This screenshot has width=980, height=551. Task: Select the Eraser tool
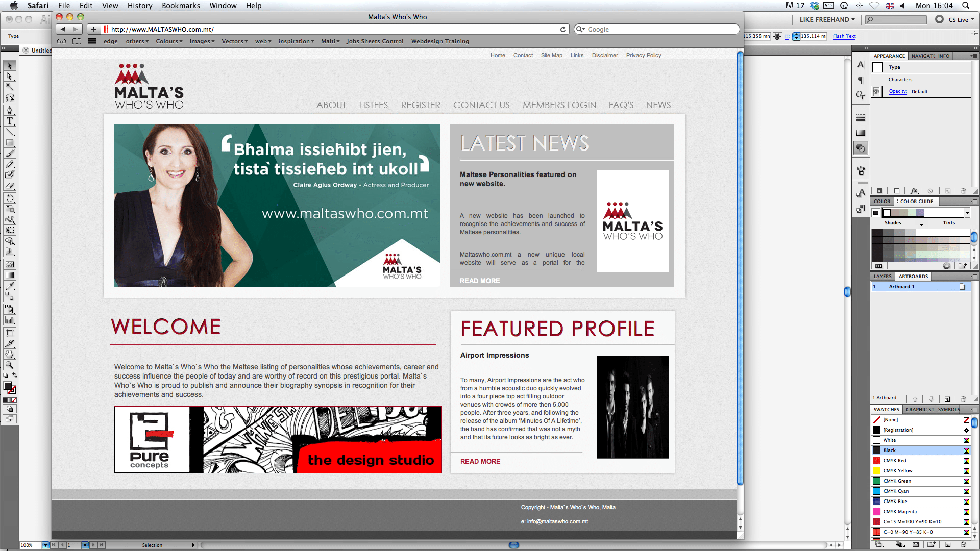[10, 186]
